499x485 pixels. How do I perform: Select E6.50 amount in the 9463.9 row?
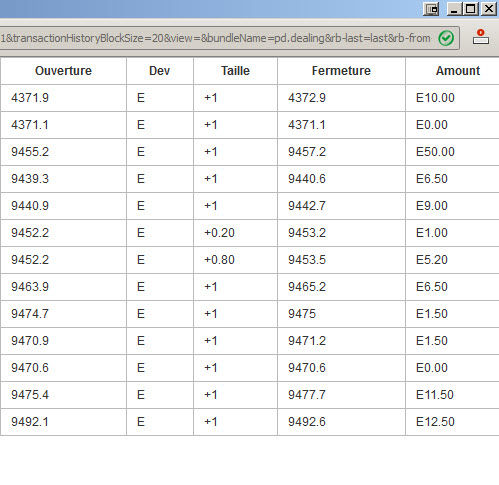tap(432, 287)
